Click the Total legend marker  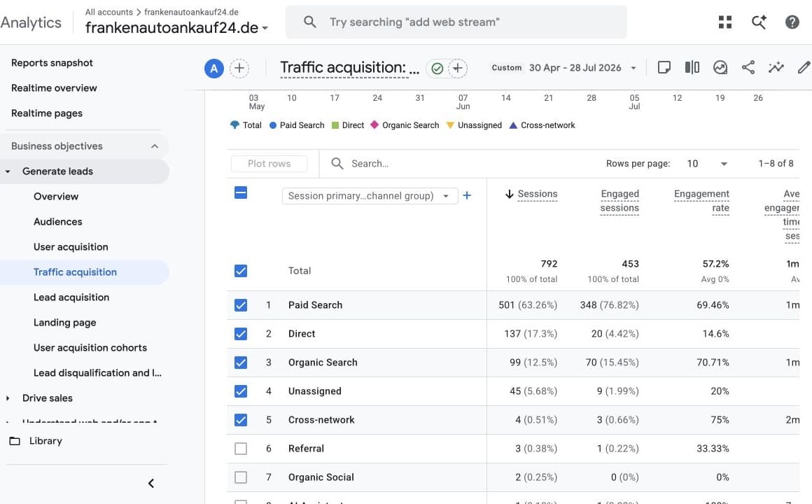tap(234, 125)
